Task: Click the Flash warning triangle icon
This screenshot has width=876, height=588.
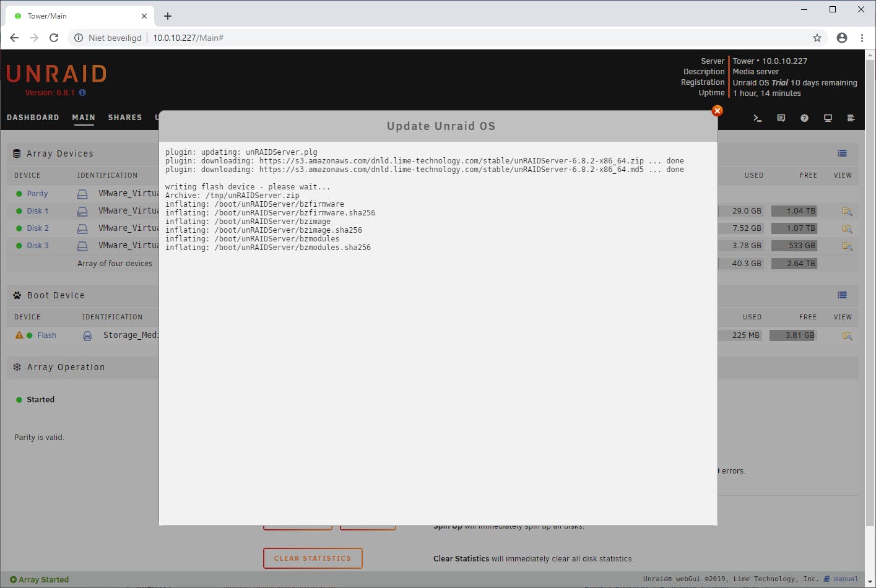Action: [x=19, y=335]
